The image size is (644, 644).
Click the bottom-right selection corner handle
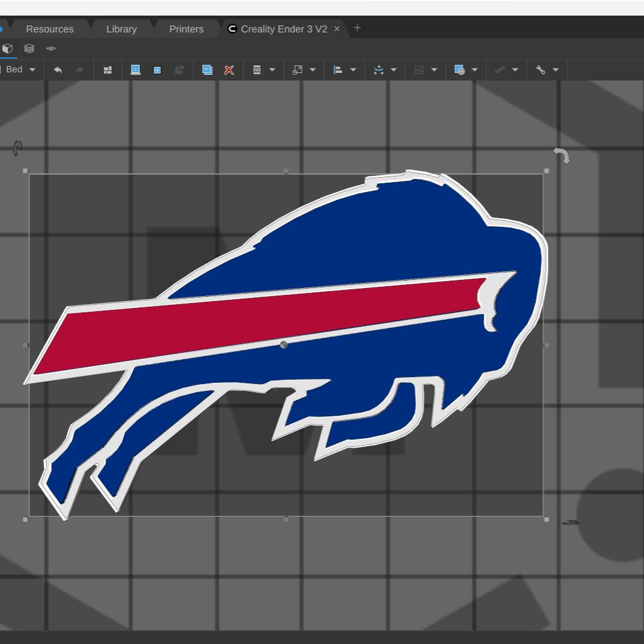pyautogui.click(x=547, y=519)
